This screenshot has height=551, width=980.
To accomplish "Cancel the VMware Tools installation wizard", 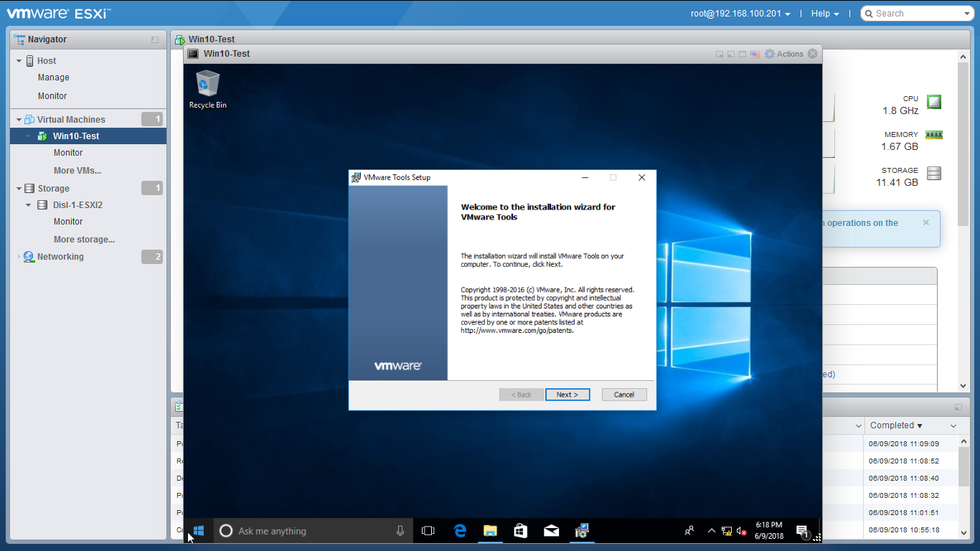I will [x=623, y=395].
